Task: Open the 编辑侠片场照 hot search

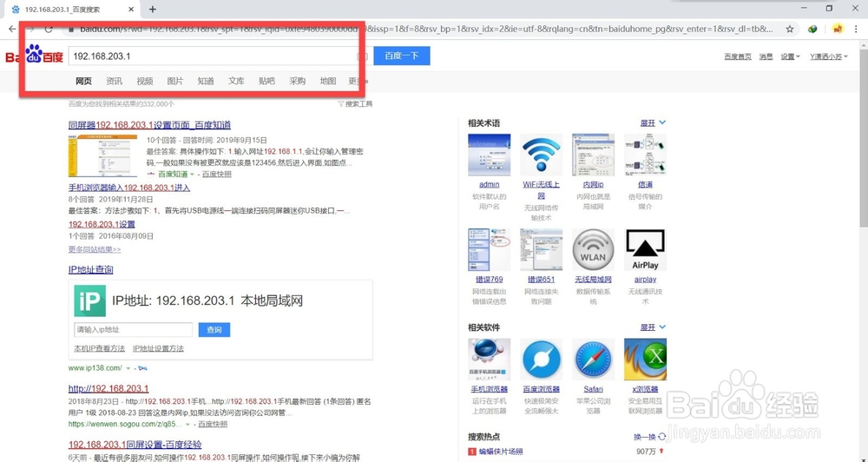Action: [501, 452]
